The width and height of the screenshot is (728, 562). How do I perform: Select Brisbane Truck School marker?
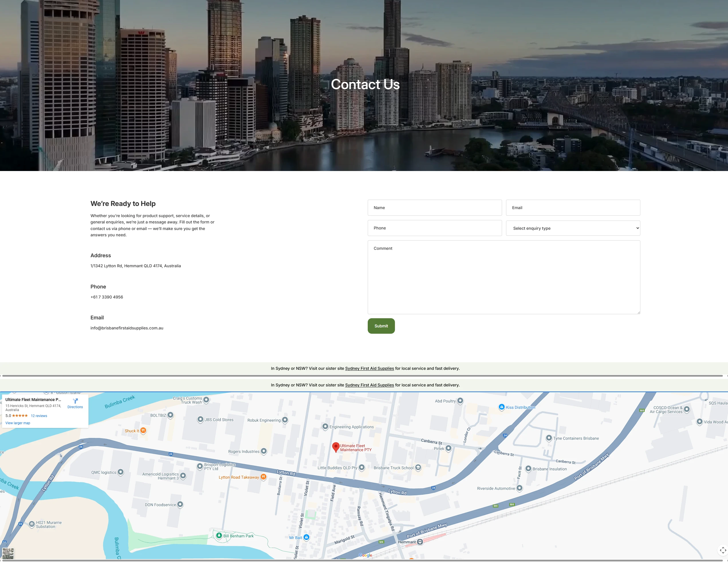[x=418, y=467]
